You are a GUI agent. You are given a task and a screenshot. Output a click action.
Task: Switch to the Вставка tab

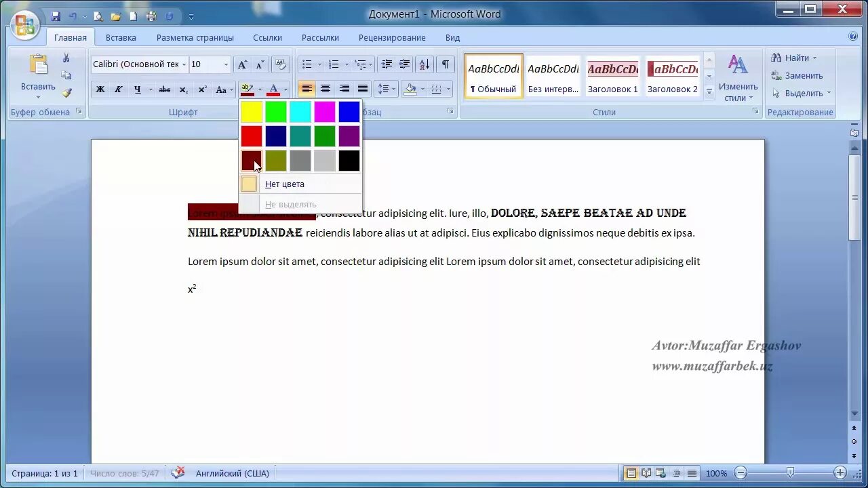click(x=121, y=38)
